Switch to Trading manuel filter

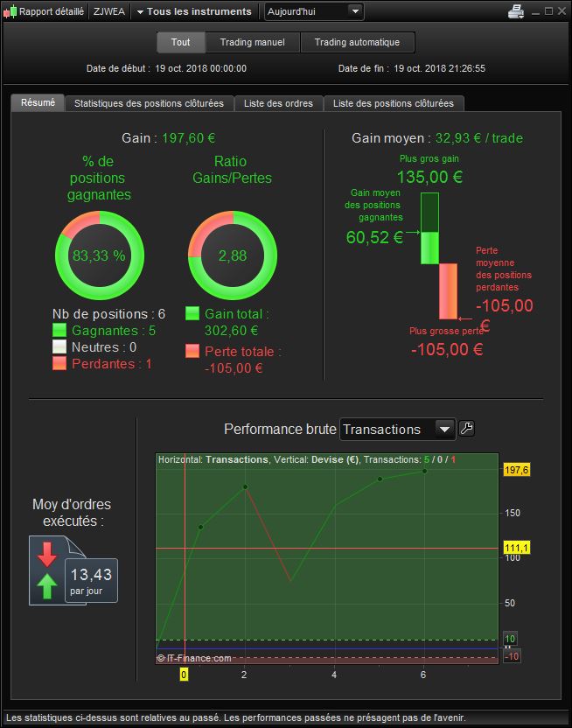coord(253,42)
